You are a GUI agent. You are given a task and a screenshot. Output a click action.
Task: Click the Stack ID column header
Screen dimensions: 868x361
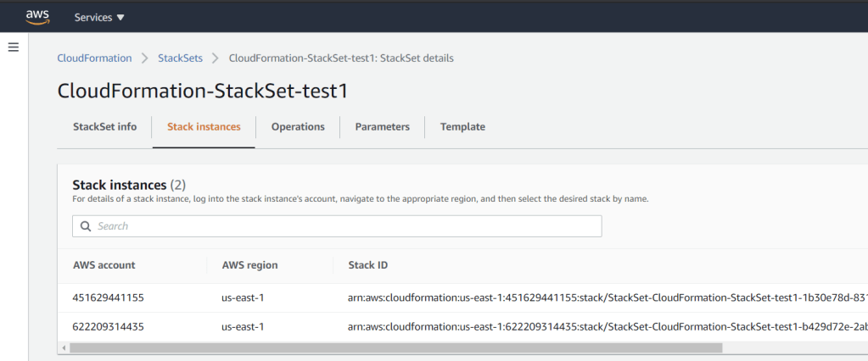coord(368,265)
